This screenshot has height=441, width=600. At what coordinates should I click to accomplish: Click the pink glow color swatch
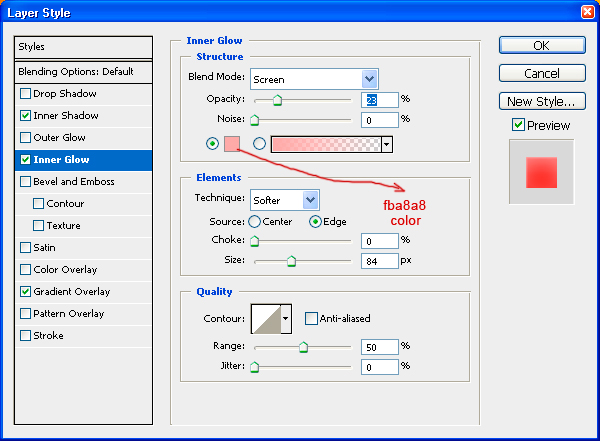click(x=232, y=144)
